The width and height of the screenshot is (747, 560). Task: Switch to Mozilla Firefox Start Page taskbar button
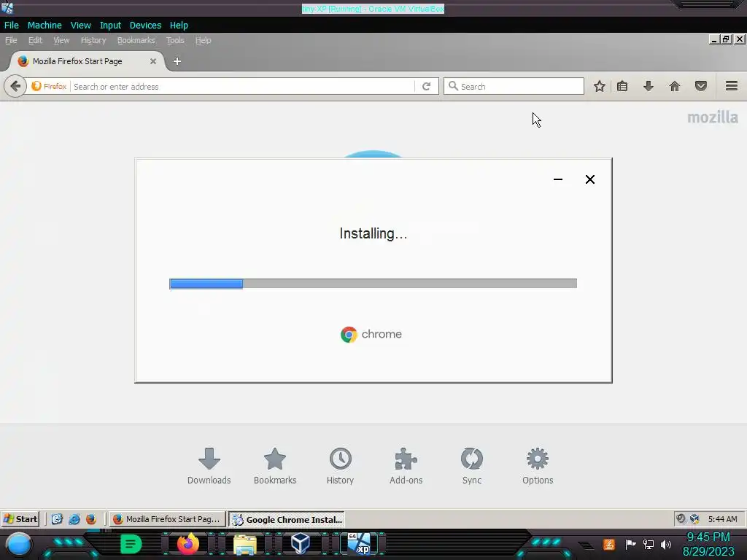coord(167,519)
